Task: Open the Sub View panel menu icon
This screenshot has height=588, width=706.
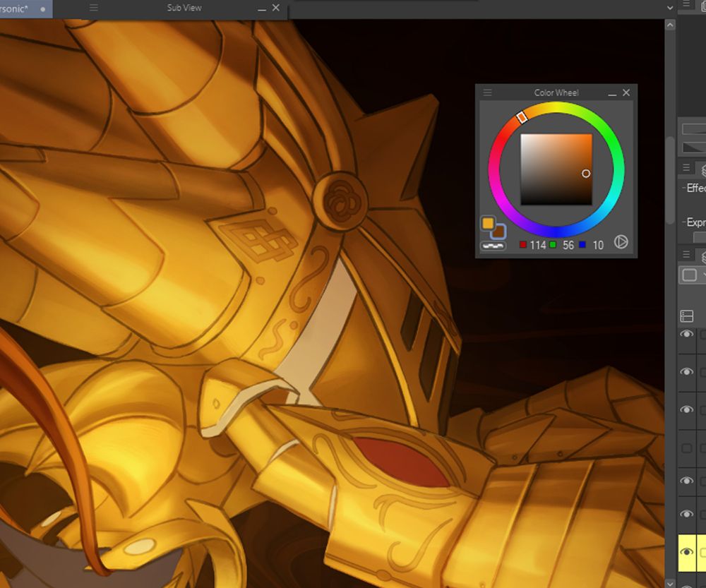Action: pos(94,8)
